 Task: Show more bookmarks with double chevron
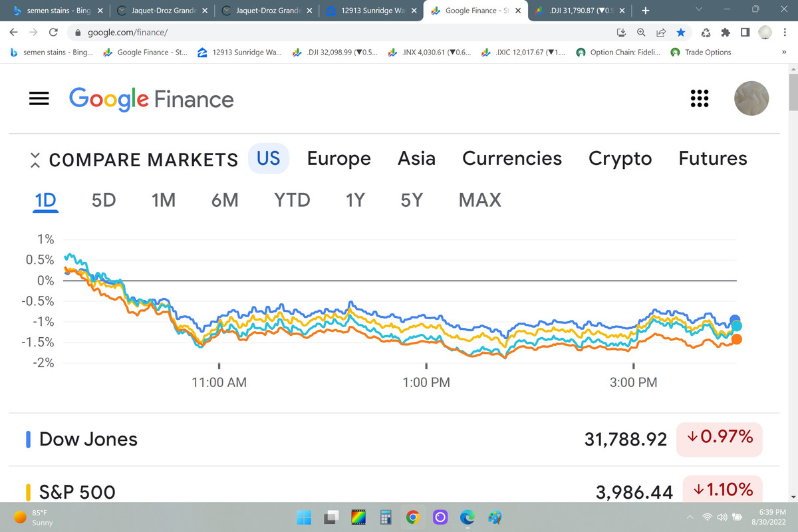(784, 53)
